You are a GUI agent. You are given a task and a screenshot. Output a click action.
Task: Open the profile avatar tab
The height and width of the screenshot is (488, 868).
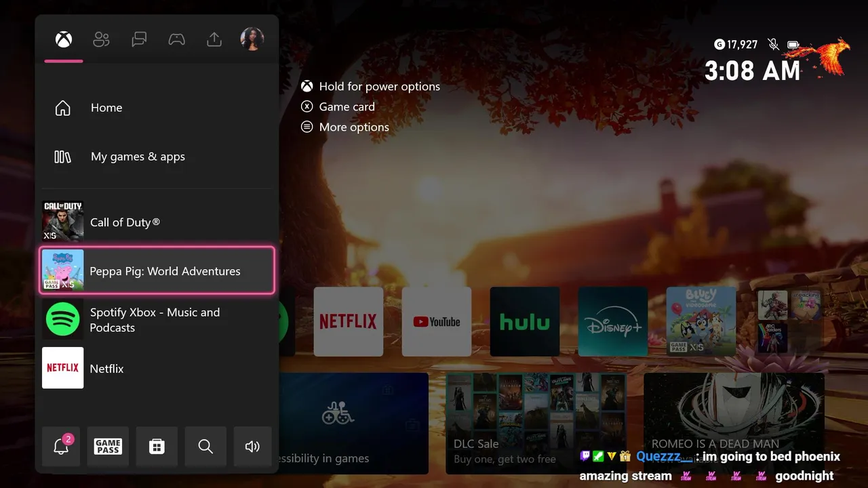pos(252,39)
